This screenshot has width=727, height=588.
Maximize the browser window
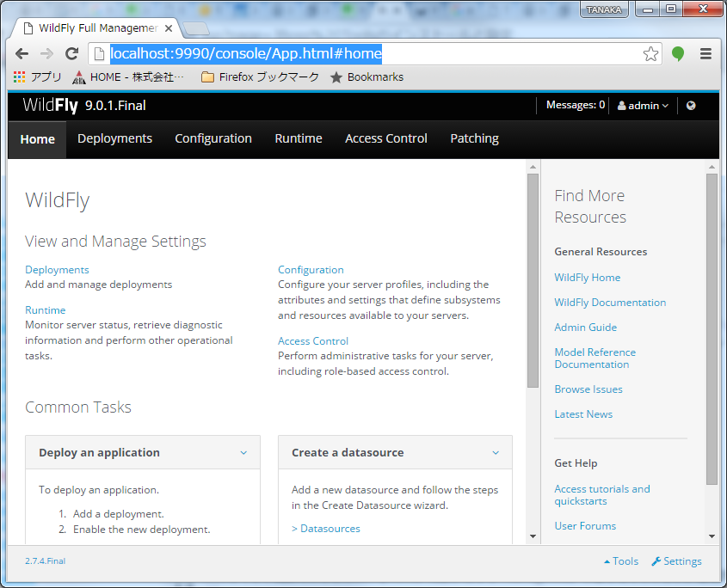671,9
